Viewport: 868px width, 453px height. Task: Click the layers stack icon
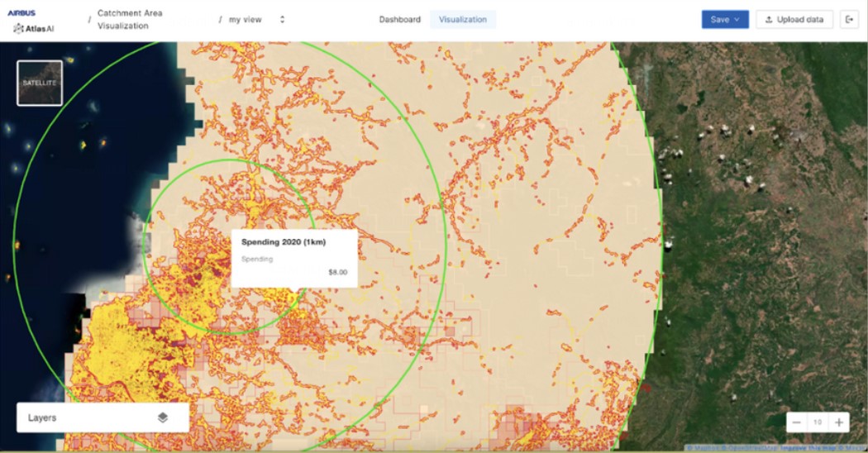point(162,417)
